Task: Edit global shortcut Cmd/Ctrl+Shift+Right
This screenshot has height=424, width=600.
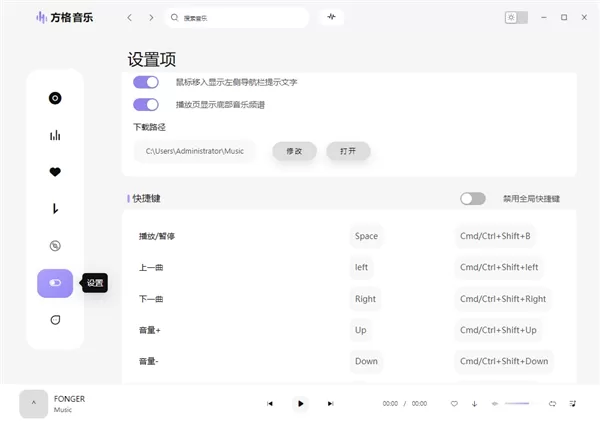Action: (503, 299)
